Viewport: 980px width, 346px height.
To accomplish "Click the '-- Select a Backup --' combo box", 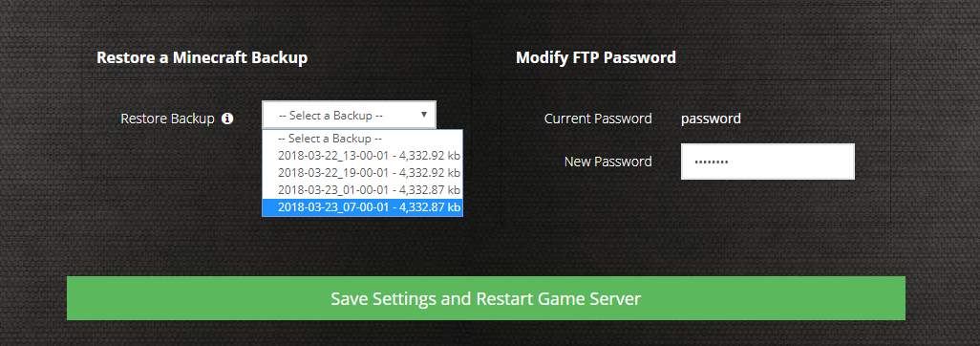I will pos(349,115).
